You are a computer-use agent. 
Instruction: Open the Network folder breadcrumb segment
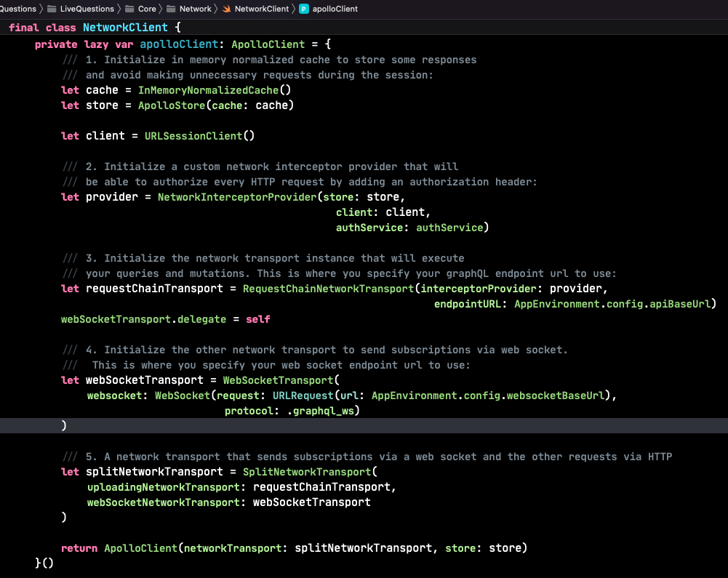(x=195, y=9)
